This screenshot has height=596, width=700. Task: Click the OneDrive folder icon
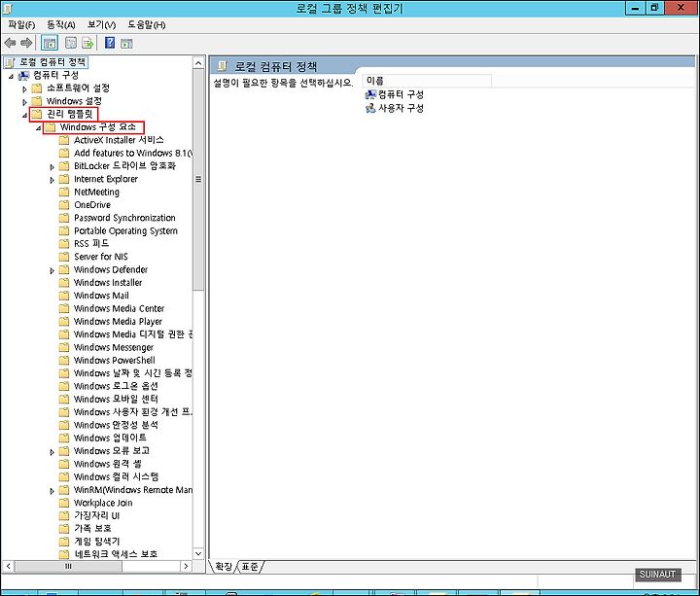[64, 205]
